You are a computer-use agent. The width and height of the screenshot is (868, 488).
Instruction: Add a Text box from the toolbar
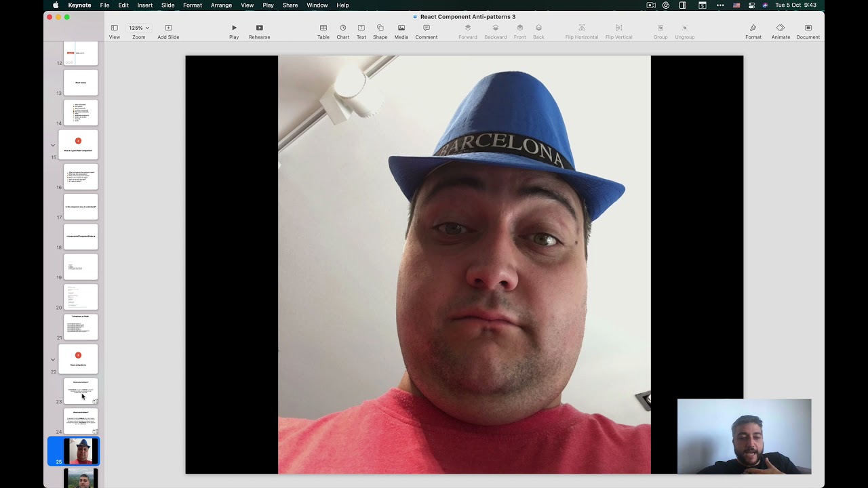tap(361, 32)
